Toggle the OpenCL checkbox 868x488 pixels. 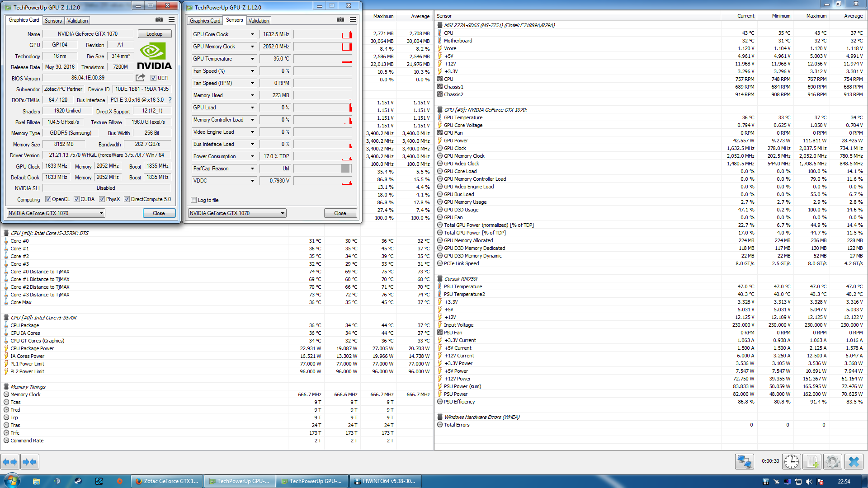[x=48, y=199]
